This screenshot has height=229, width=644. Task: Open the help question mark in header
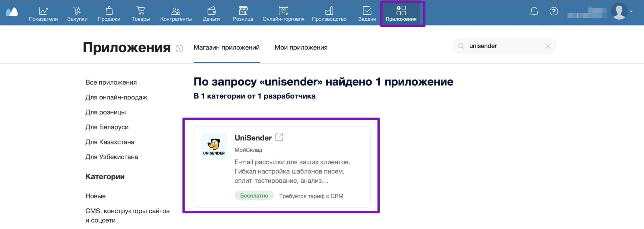[x=554, y=11]
